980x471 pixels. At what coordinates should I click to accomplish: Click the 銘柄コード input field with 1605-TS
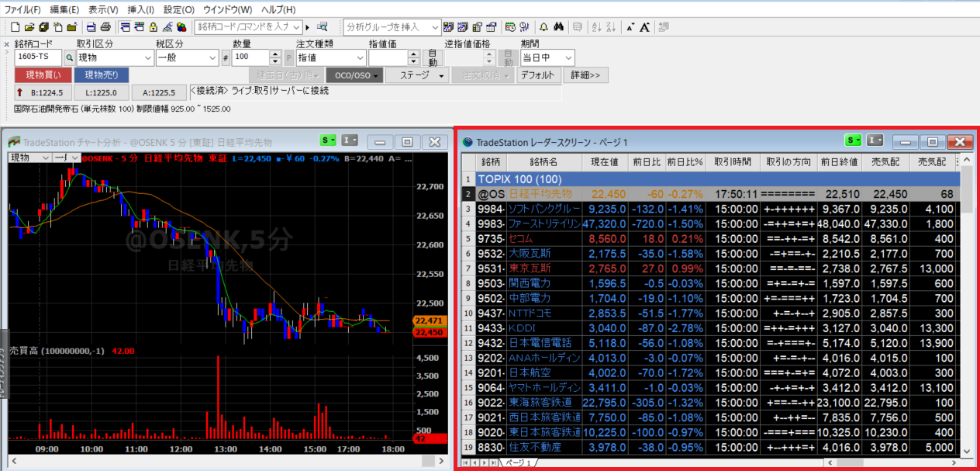coord(38,57)
